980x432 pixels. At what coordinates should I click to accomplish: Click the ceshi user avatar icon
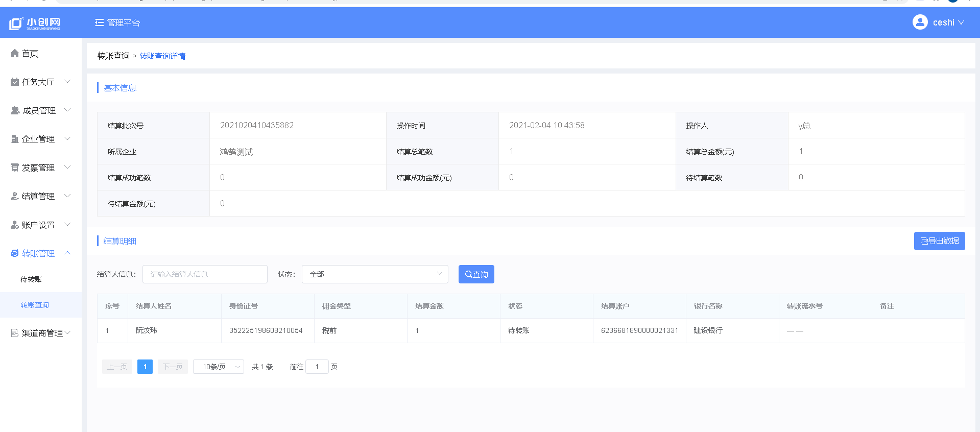pos(920,22)
